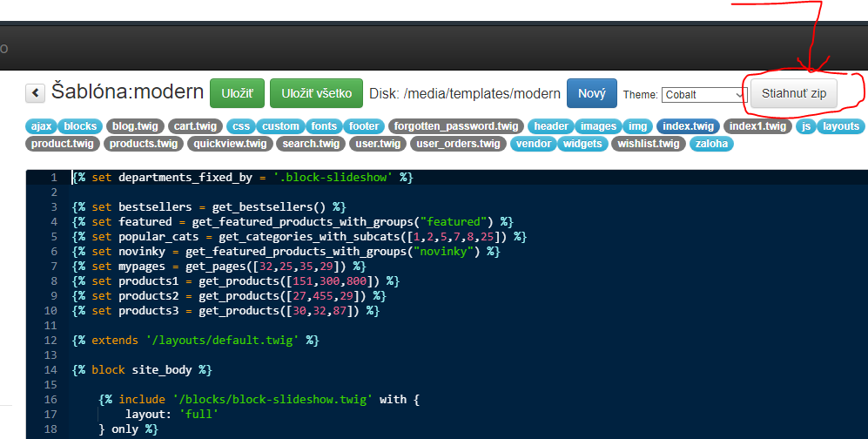Click the "novinky" string on line 6
Image resolution: width=868 pixels, height=439 pixels.
coord(443,252)
